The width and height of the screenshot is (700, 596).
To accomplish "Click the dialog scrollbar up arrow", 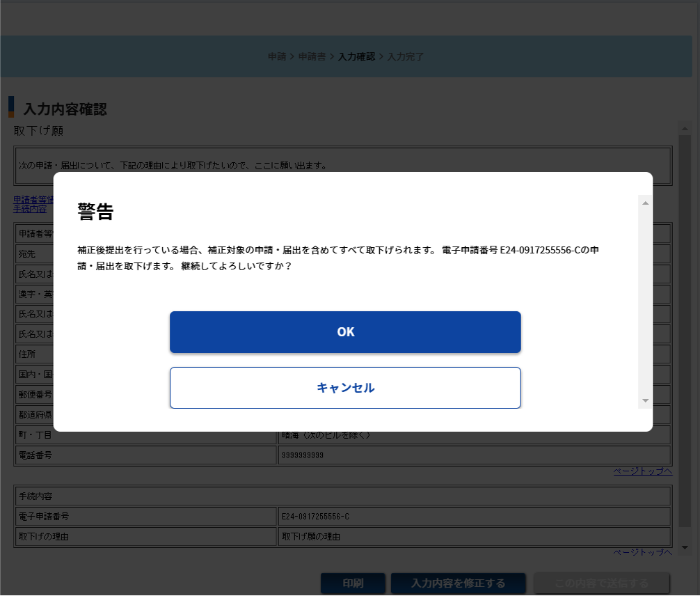I will [x=645, y=203].
